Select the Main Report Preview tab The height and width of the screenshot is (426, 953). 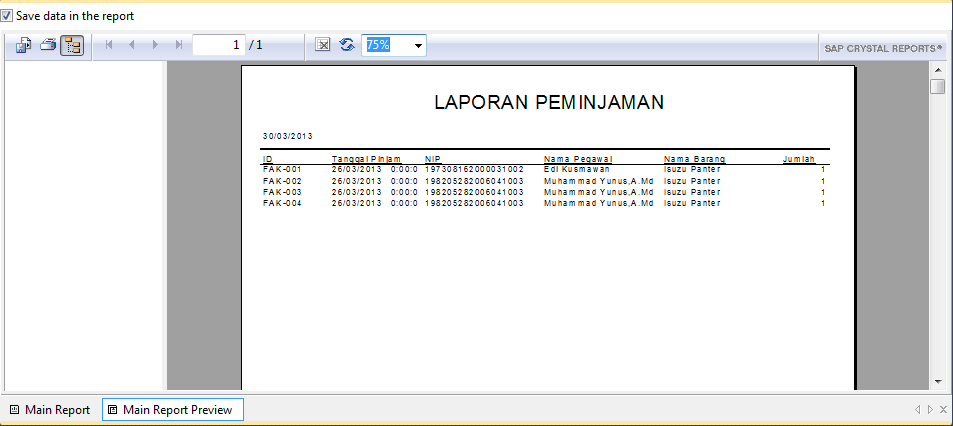click(173, 410)
